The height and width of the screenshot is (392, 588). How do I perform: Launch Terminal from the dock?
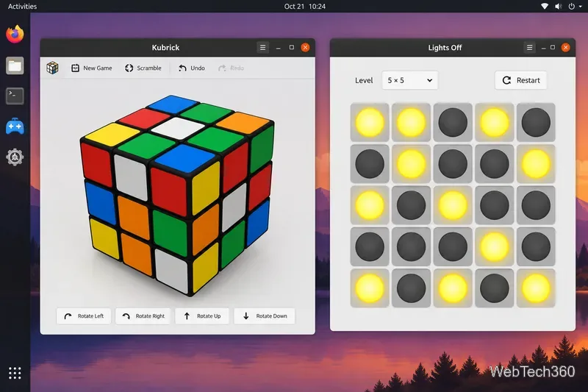click(15, 96)
